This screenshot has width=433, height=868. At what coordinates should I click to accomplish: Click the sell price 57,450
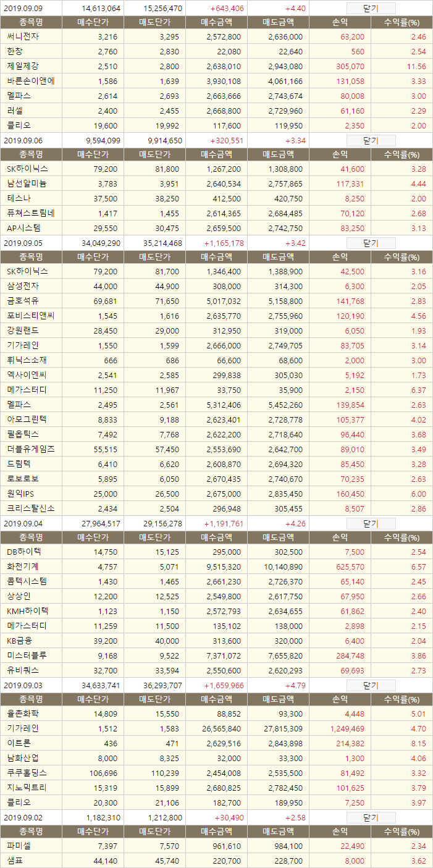[x=167, y=450]
